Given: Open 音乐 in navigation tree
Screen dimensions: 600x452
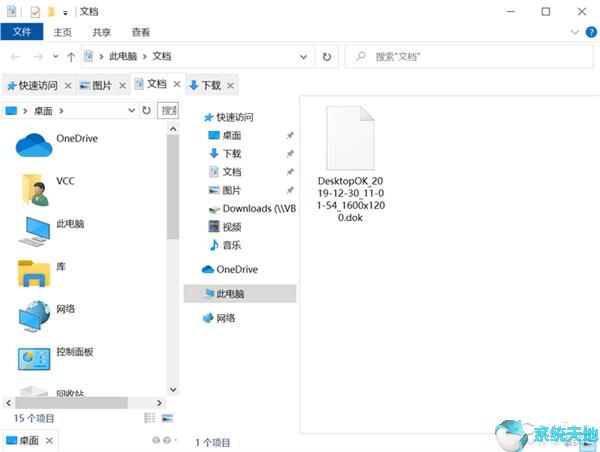Looking at the screenshot, I should [x=225, y=245].
